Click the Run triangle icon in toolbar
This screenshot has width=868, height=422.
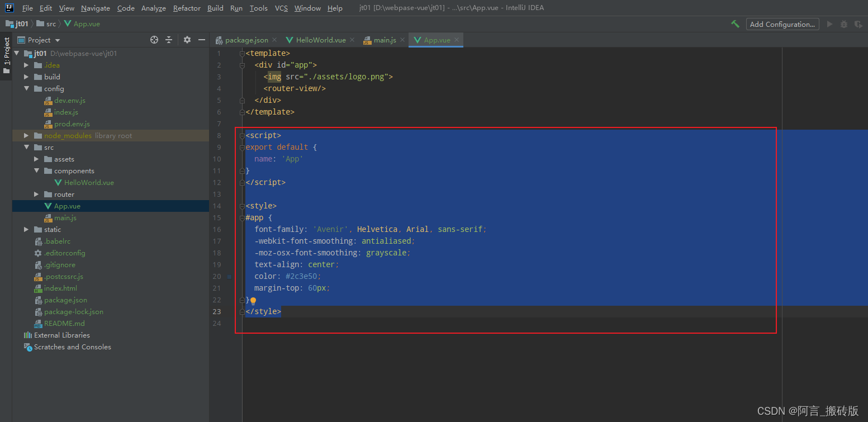point(829,24)
